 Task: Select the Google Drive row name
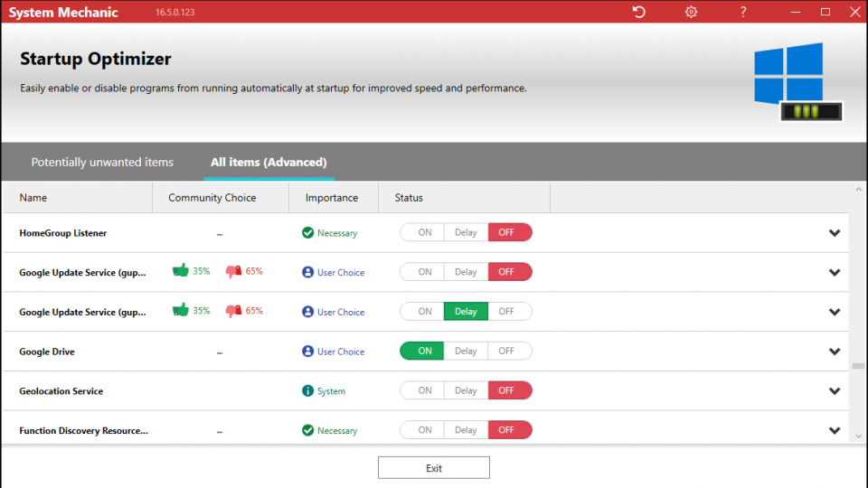coord(47,352)
